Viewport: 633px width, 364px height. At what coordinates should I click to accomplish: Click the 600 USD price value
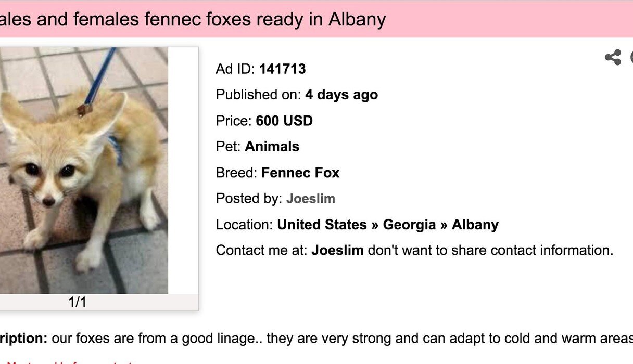284,121
